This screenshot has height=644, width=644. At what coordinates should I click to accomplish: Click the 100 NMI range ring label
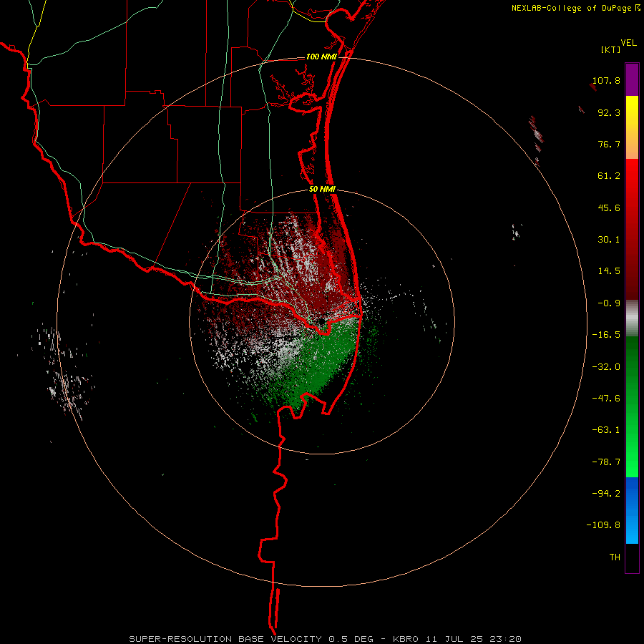[321, 57]
